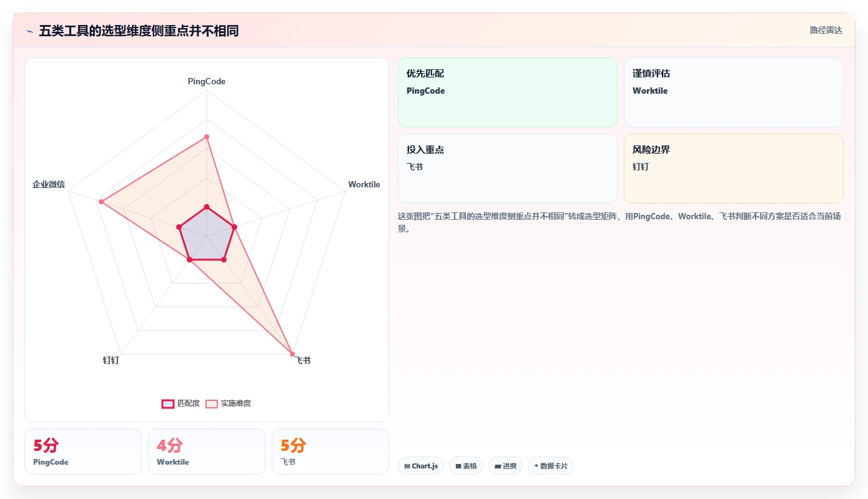Click the 企业微信 radar axis label
The image size is (868, 499).
[49, 184]
